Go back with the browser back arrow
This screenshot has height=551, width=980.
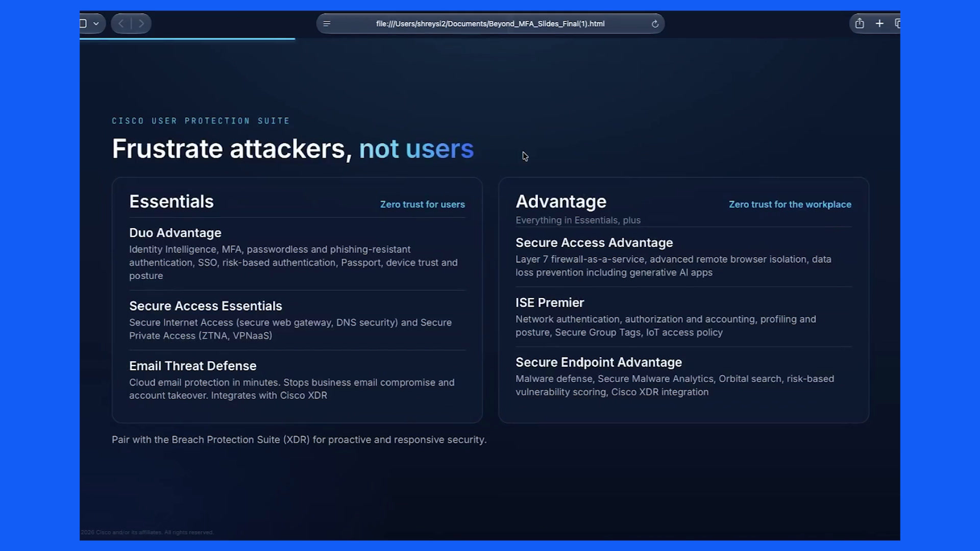pyautogui.click(x=121, y=23)
